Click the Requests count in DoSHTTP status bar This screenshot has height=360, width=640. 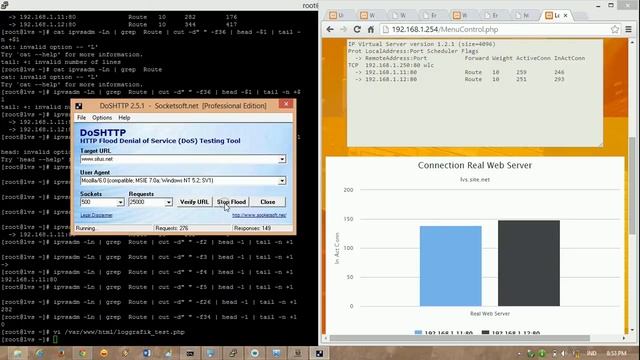coord(172,229)
